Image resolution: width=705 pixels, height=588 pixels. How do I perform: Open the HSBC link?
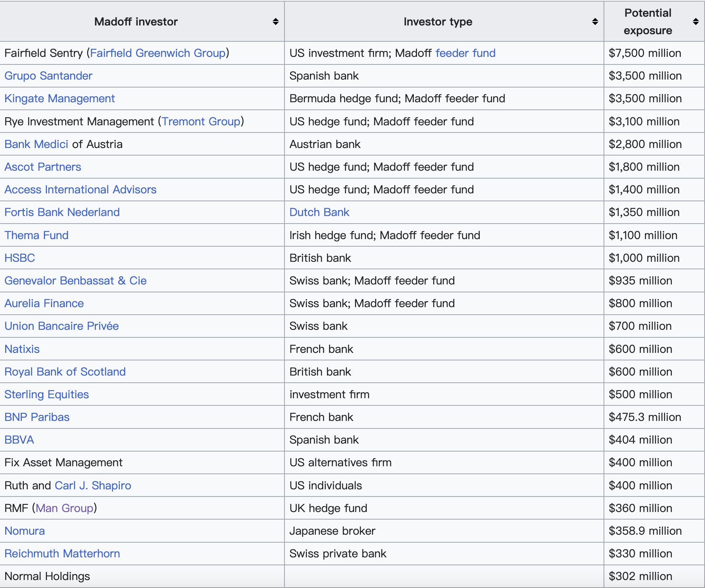point(20,258)
